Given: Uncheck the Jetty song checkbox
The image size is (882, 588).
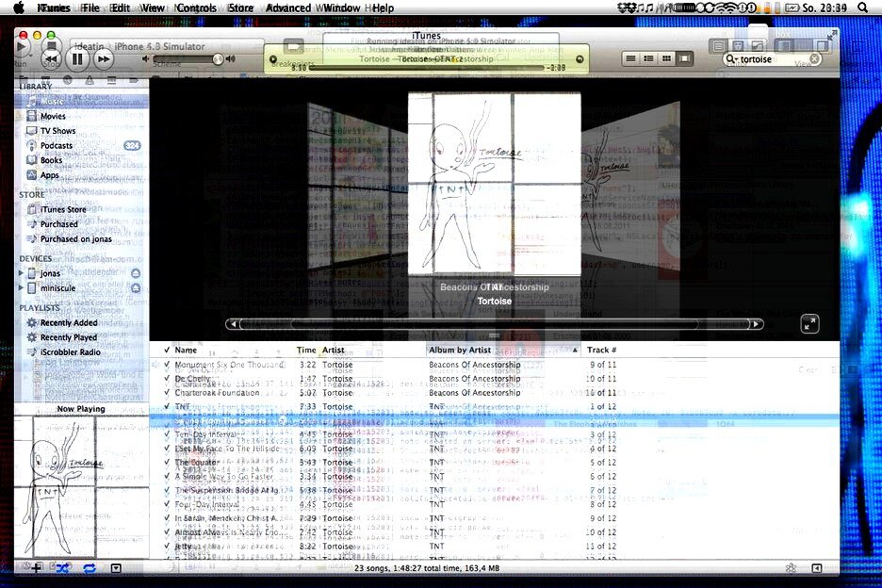Looking at the screenshot, I should (x=167, y=547).
